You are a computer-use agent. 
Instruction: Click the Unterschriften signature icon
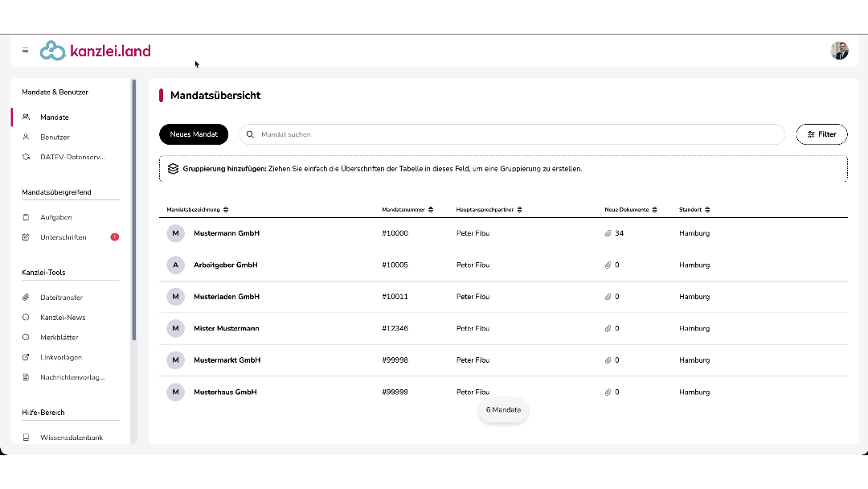26,237
